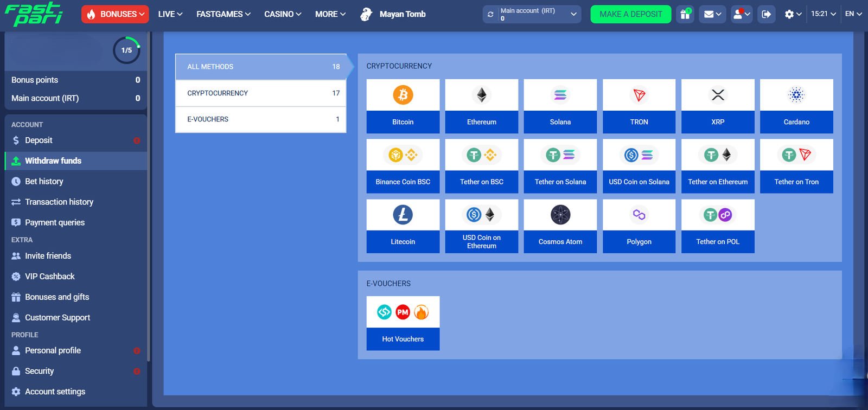Click the gift box icon in header
The width and height of the screenshot is (868, 410).
point(685,14)
